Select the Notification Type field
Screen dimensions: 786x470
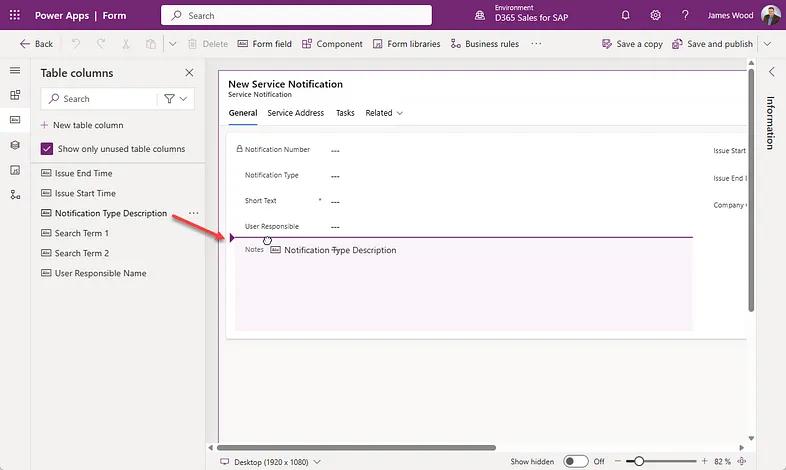[x=464, y=175]
